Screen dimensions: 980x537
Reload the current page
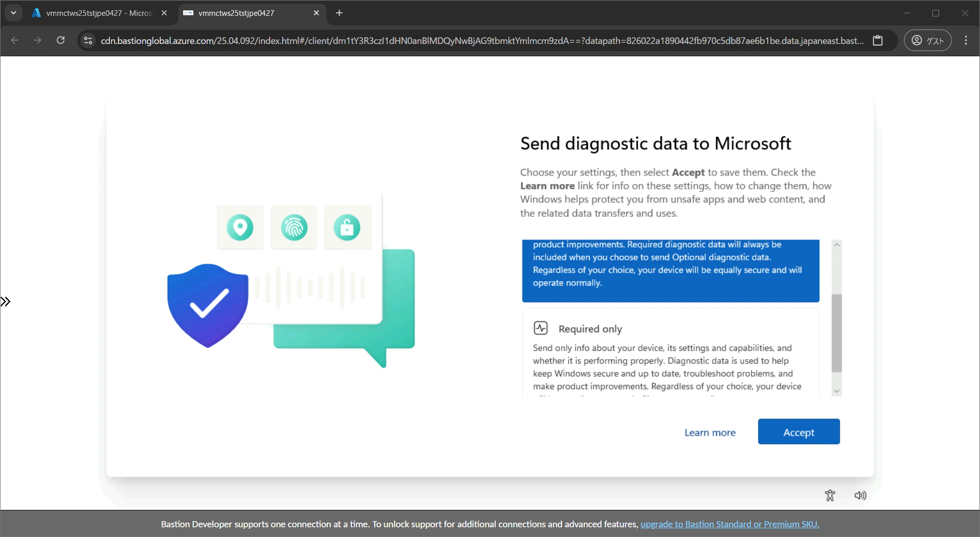point(60,40)
